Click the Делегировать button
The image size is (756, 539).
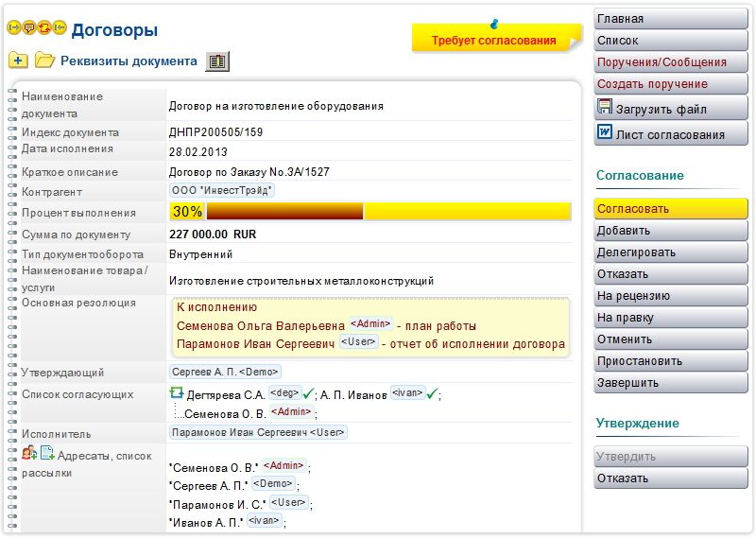pyautogui.click(x=671, y=252)
